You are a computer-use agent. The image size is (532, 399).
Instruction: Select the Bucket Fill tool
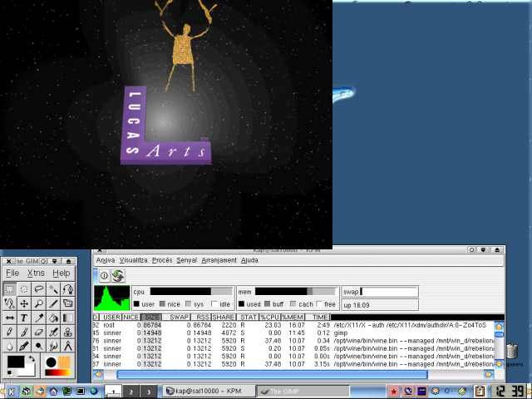pos(53,318)
